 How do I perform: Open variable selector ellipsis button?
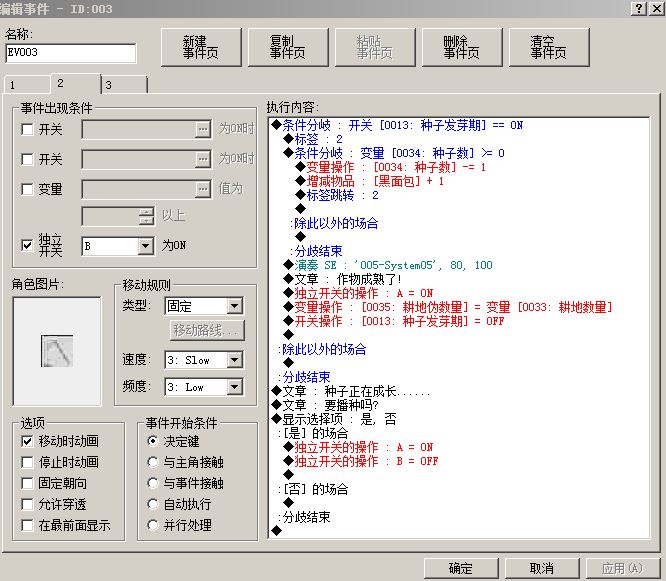[203, 189]
